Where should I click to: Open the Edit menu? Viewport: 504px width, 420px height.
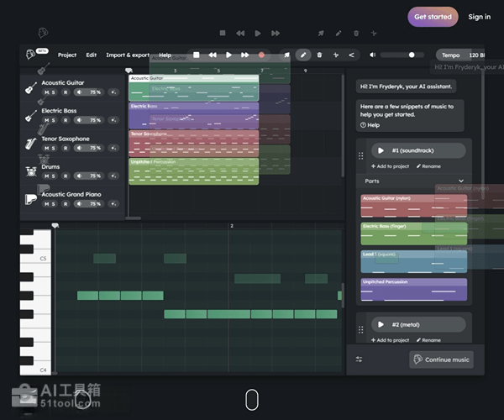[91, 55]
